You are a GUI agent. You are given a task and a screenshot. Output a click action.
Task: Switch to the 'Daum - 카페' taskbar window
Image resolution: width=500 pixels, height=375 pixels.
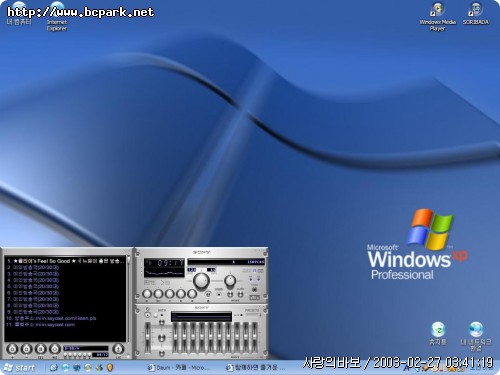pyautogui.click(x=179, y=368)
